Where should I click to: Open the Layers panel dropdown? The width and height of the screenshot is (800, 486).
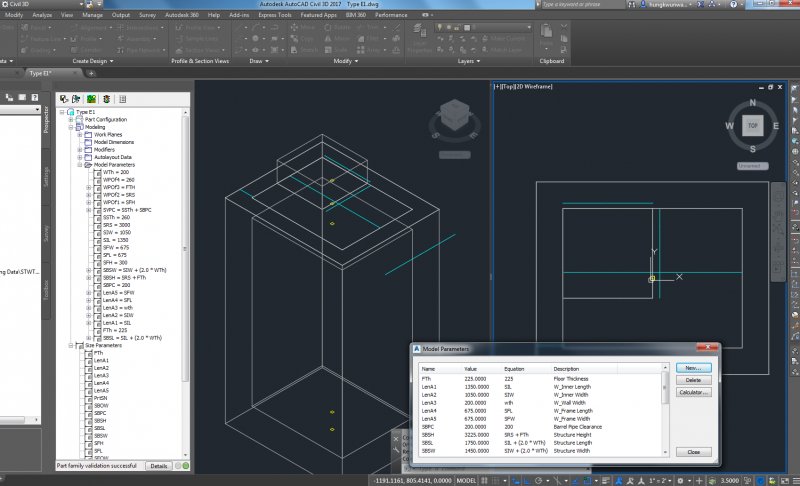click(469, 61)
